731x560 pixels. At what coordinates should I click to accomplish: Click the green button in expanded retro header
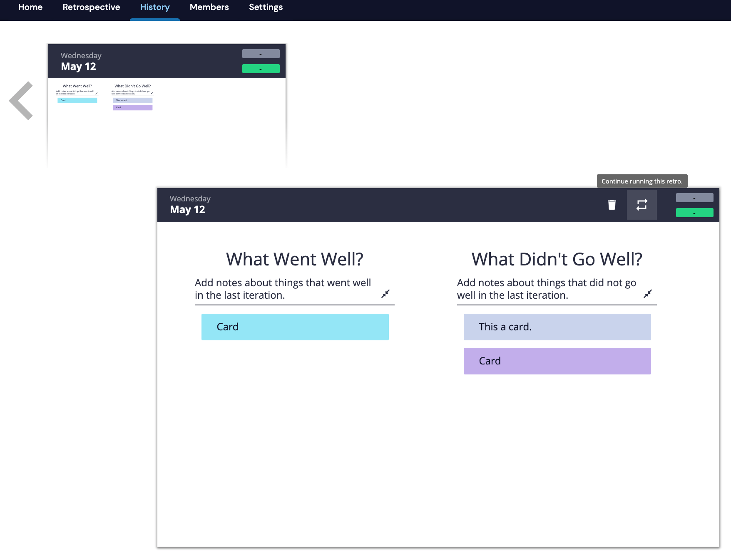pyautogui.click(x=694, y=213)
